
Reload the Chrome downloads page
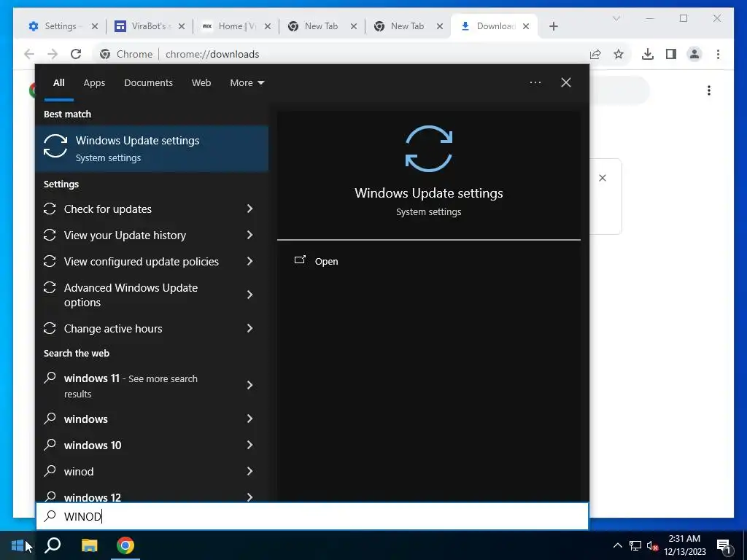[76, 54]
